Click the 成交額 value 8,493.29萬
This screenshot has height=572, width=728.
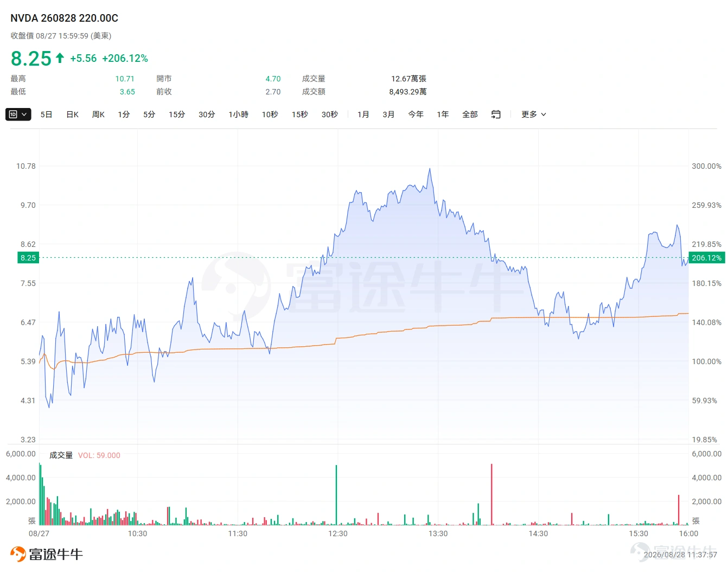click(x=408, y=92)
